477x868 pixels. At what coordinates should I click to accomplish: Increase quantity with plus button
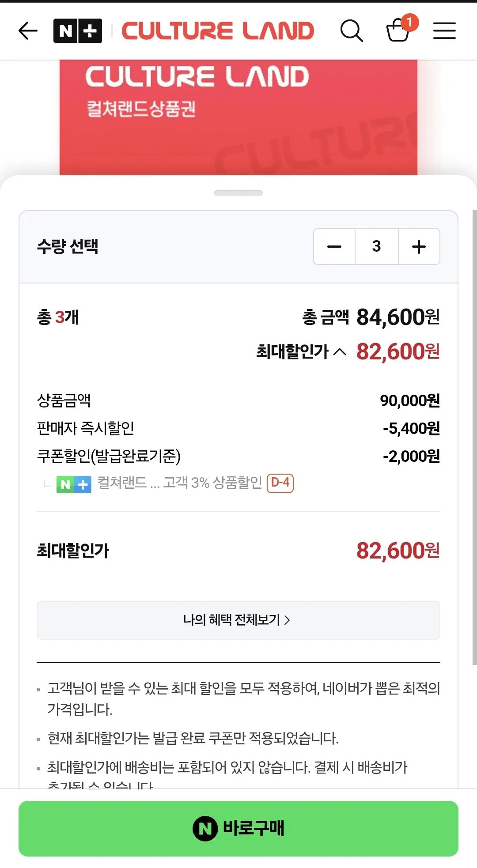[419, 246]
